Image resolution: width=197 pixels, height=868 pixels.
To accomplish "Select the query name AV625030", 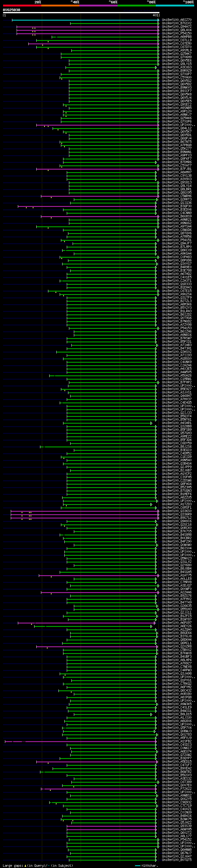I will [x=11, y=10].
